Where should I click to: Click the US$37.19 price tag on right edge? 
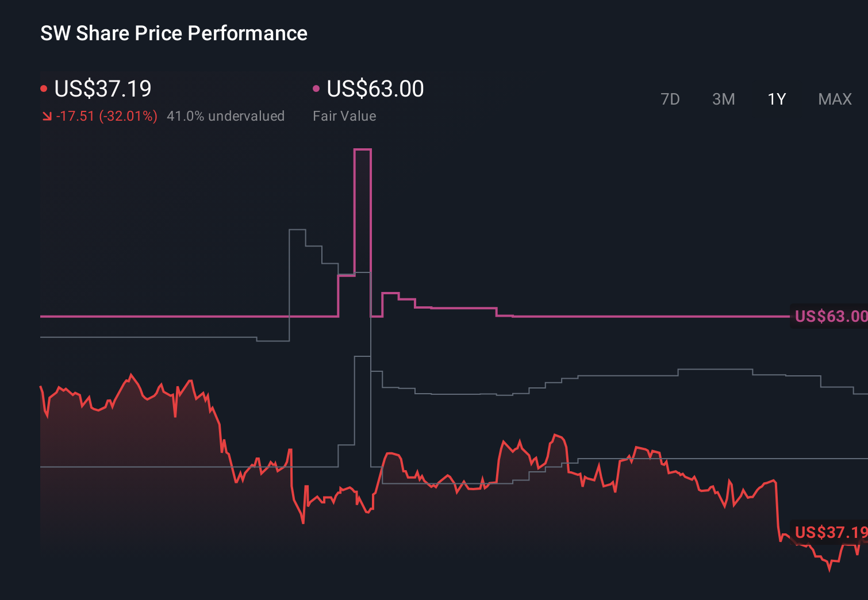(x=829, y=533)
